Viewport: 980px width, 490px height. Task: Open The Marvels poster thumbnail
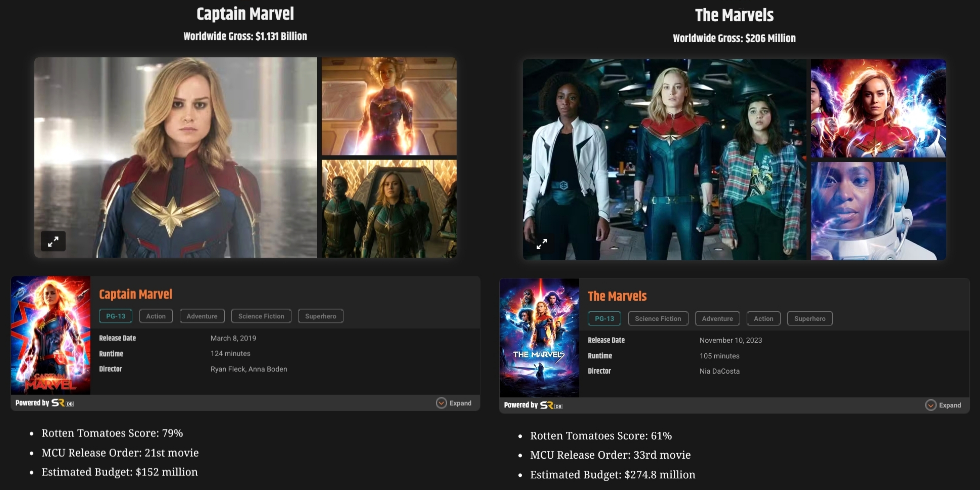click(539, 338)
